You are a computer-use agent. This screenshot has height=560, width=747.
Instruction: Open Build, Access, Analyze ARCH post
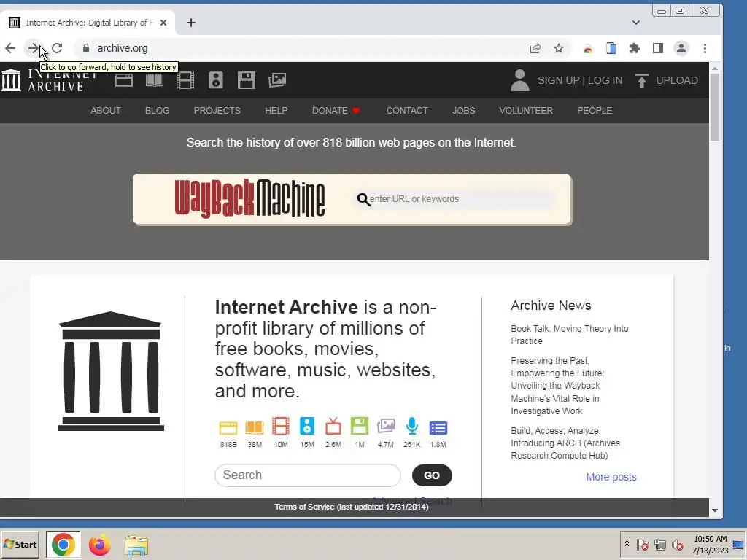565,443
